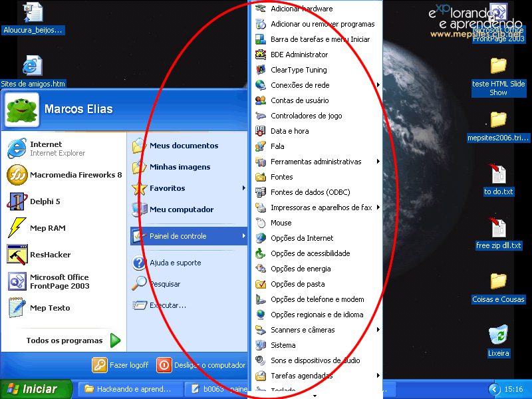Open BDE Administrator icon
This screenshot has width=532, height=399.
pyautogui.click(x=261, y=55)
